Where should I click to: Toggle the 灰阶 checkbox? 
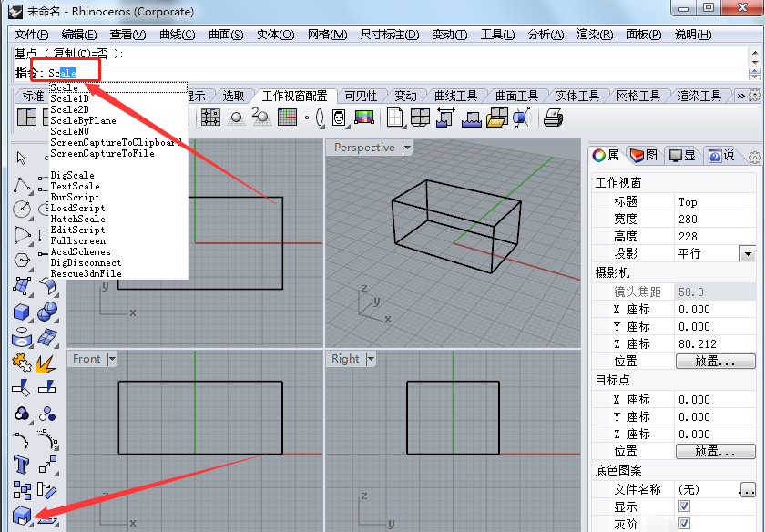(x=684, y=523)
